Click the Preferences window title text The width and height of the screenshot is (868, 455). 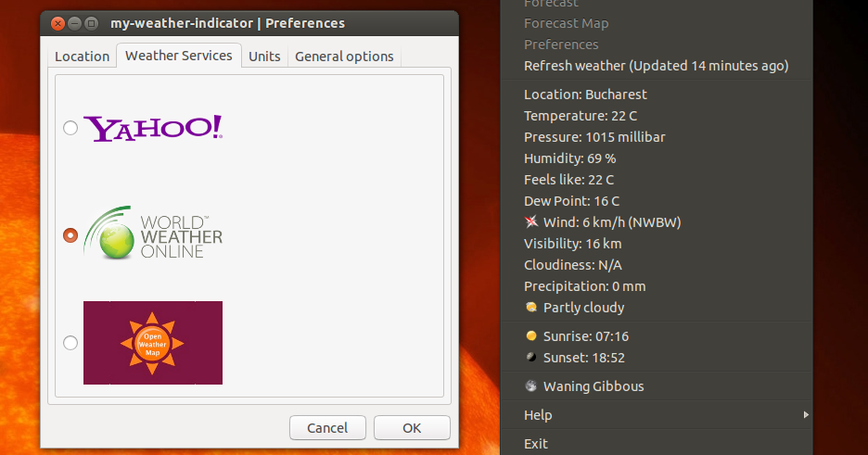(x=227, y=23)
